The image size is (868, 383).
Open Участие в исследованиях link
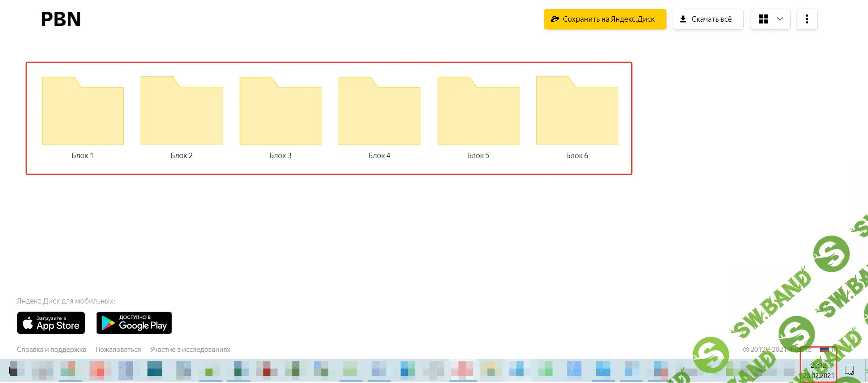[x=190, y=350]
